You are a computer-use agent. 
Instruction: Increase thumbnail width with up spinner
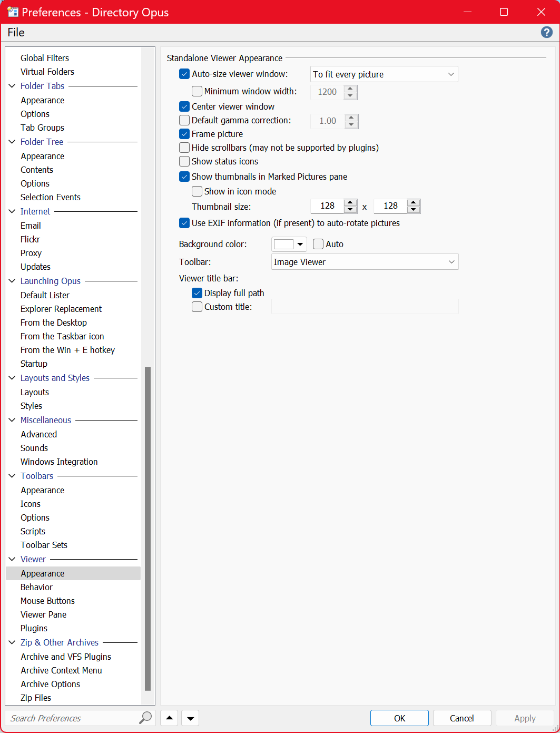(350, 202)
